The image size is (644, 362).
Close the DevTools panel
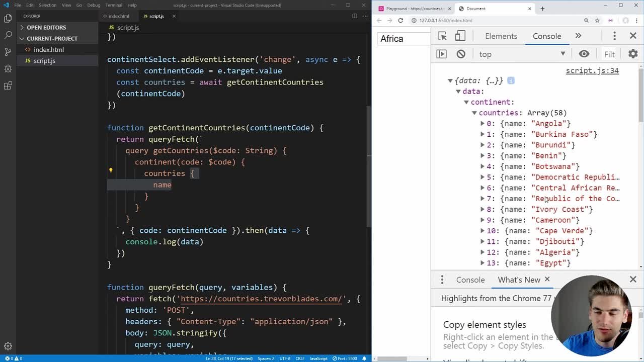pos(633,36)
